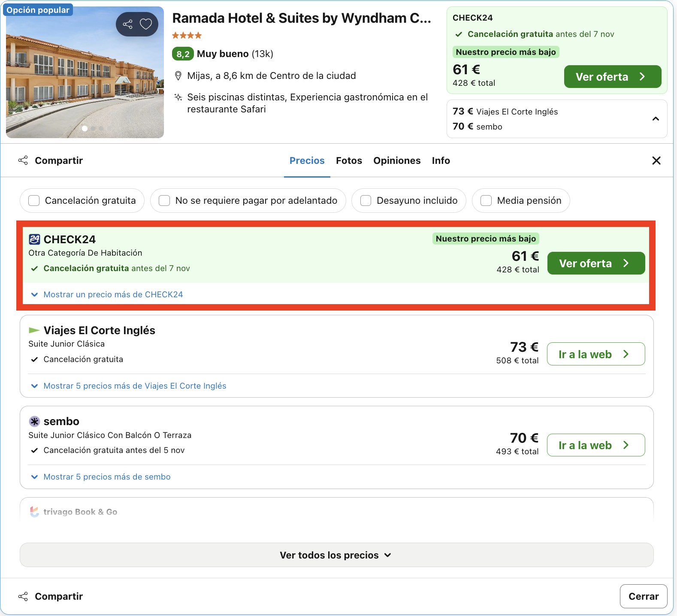Click the CHECK24 logo icon in price list
The image size is (677, 616).
34,239
